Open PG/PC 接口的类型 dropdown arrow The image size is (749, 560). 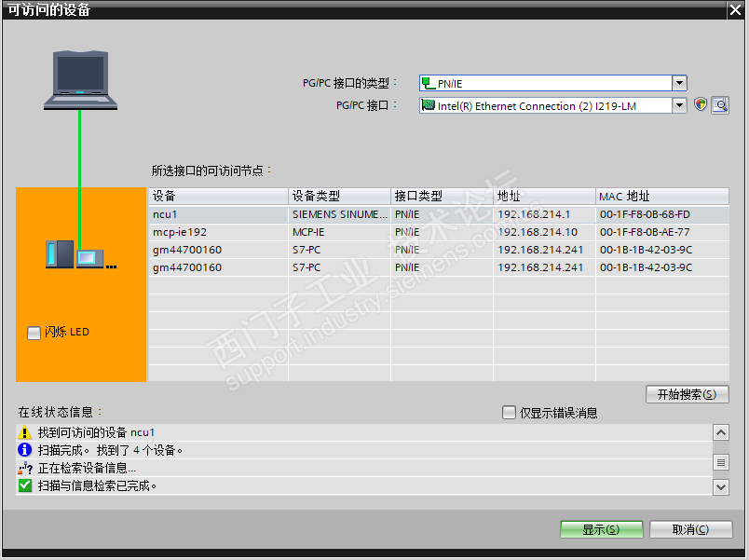[679, 83]
